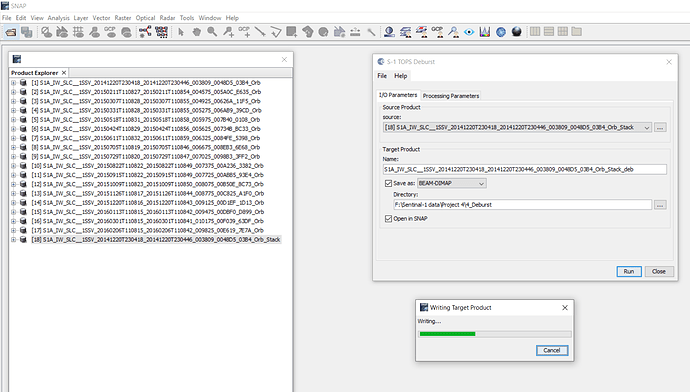The width and height of the screenshot is (690, 392).
Task: Open the GCP Manager icon
Action: click(x=437, y=32)
